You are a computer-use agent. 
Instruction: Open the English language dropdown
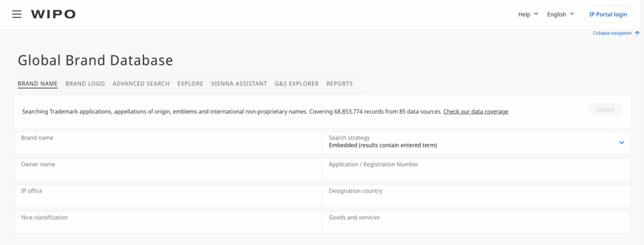tap(560, 14)
